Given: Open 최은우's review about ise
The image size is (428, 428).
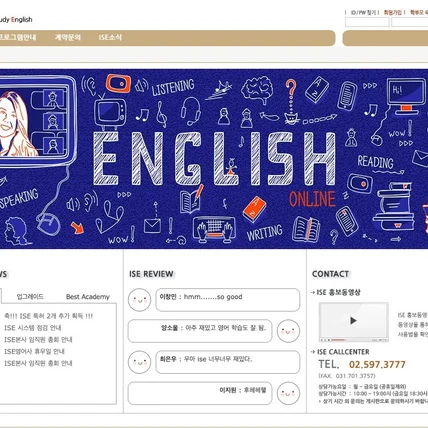Looking at the screenshot, I should (x=228, y=362).
